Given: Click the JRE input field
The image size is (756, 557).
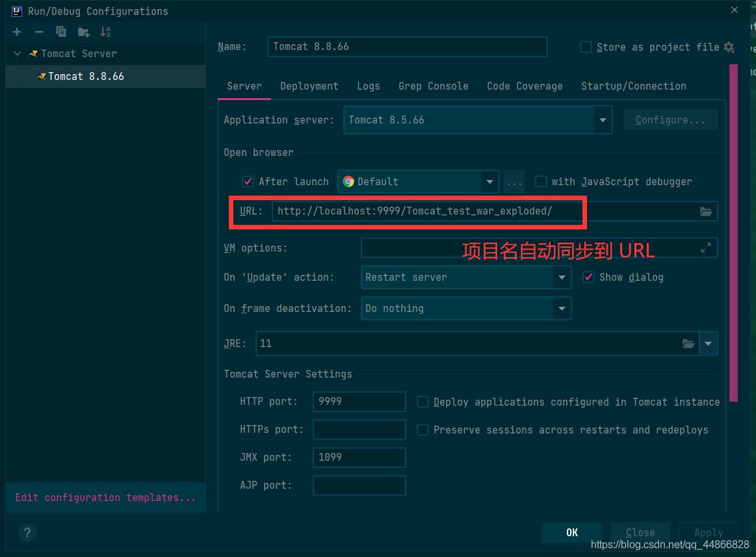Looking at the screenshot, I should pos(477,344).
